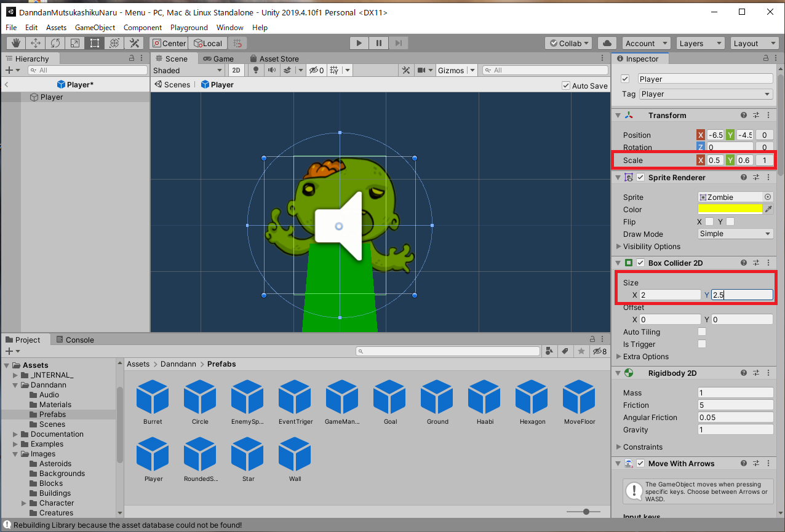Open the GameObject menu
This screenshot has width=785, height=532.
coord(95,27)
